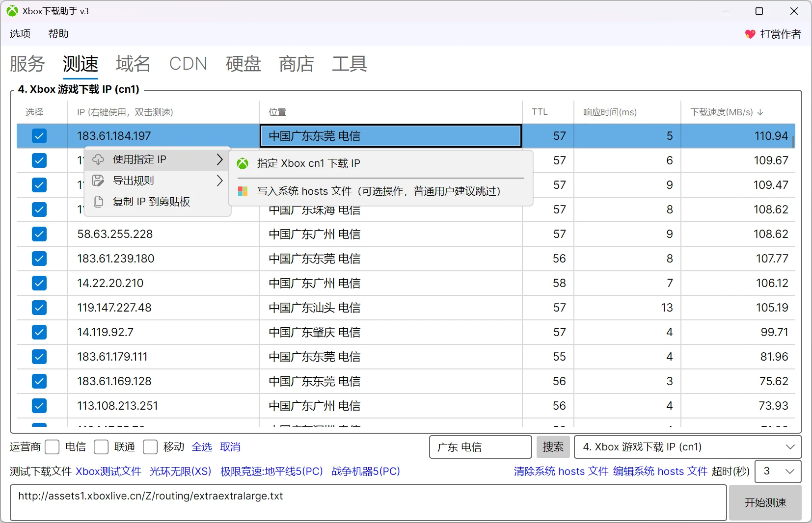812x523 pixels.
Task: Uncheck the checkbox for 183.61.169.128
Action: point(39,381)
